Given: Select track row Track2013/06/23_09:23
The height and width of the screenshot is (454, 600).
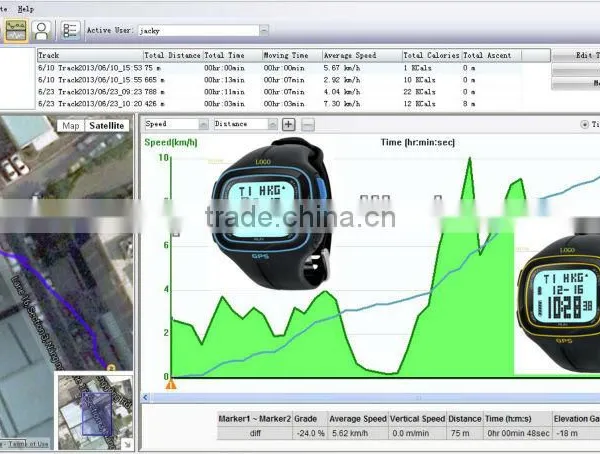Looking at the screenshot, I should coord(279,92).
